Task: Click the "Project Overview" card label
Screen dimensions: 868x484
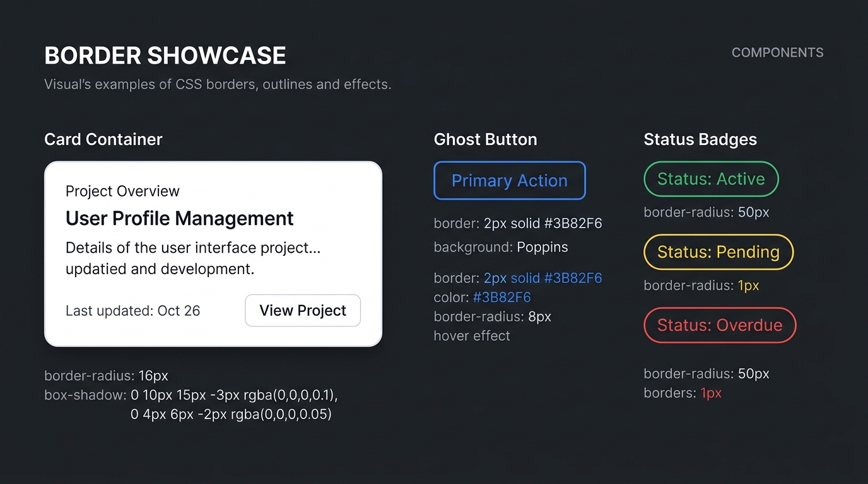Action: [x=122, y=191]
